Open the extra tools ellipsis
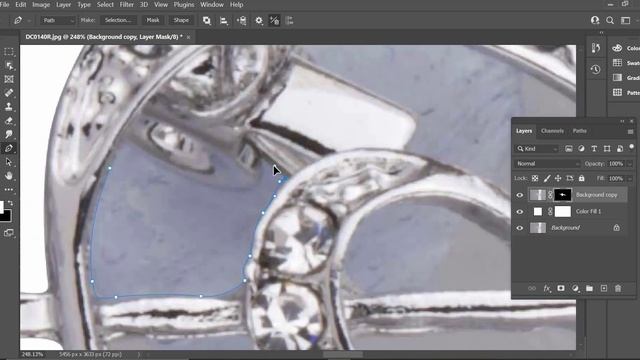The height and width of the screenshot is (360, 640). tap(9, 190)
